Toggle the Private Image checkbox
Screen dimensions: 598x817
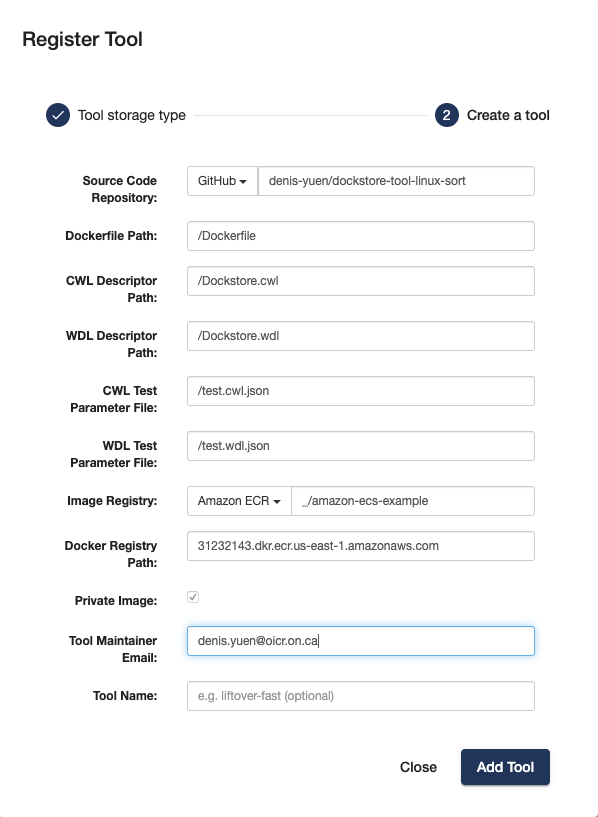[x=192, y=597]
